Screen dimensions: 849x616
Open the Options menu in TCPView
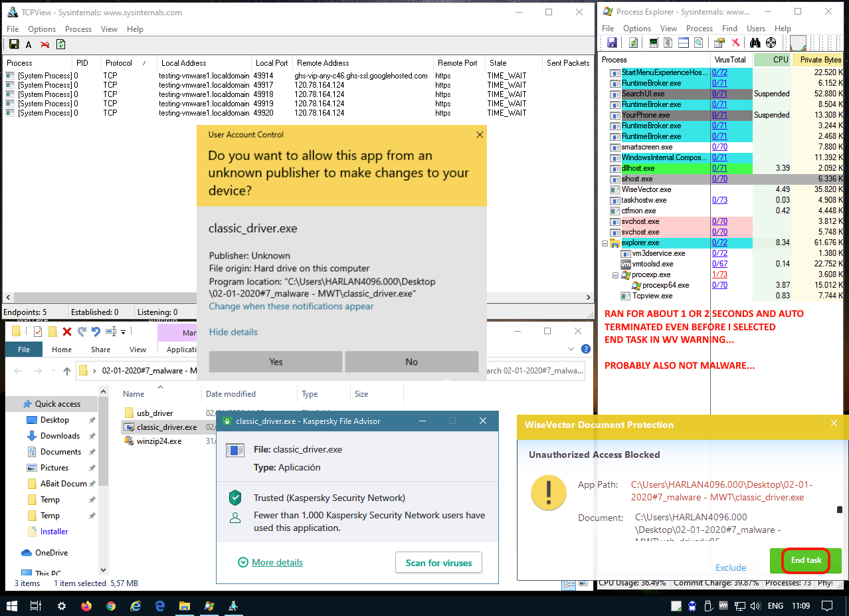(x=42, y=29)
